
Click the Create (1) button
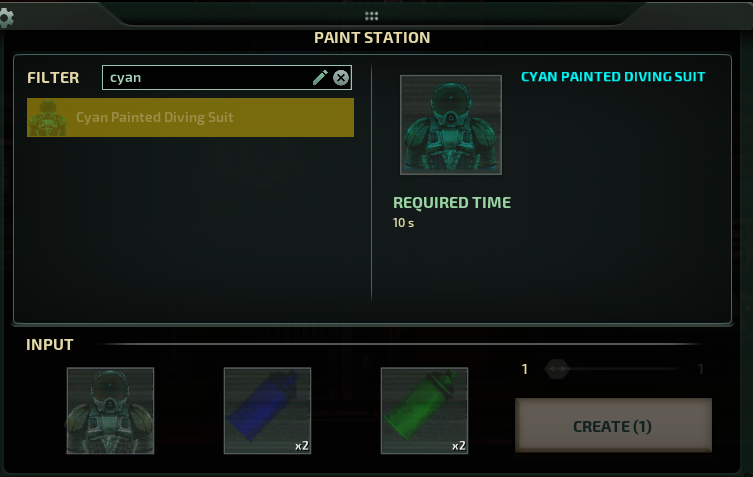pos(613,426)
